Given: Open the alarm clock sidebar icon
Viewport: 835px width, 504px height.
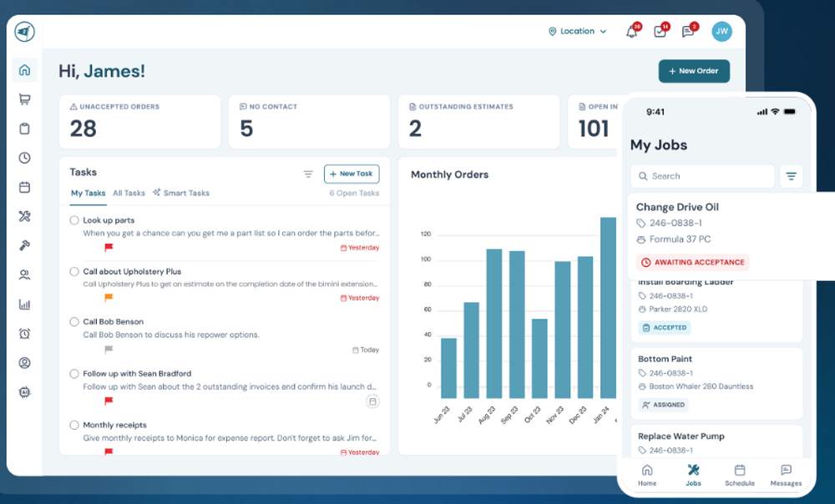Looking at the screenshot, I should 24,333.
